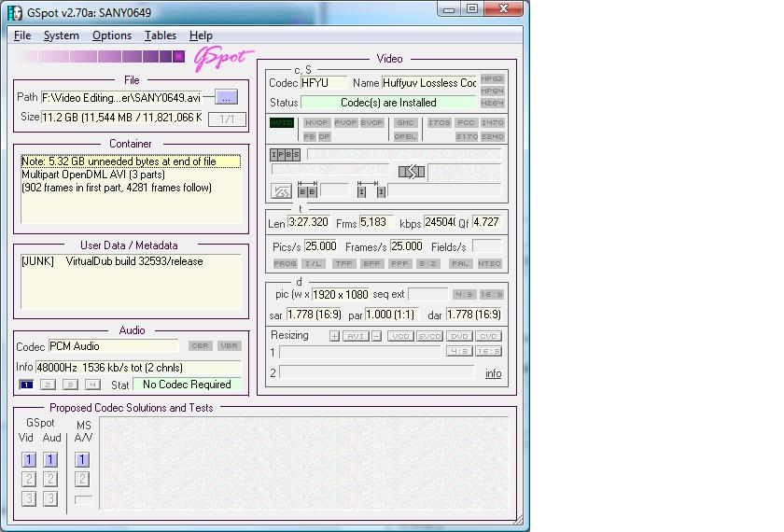Screen dimensions: 784x532
Task: Click the 3:2 pulldown indicator
Action: (427, 263)
